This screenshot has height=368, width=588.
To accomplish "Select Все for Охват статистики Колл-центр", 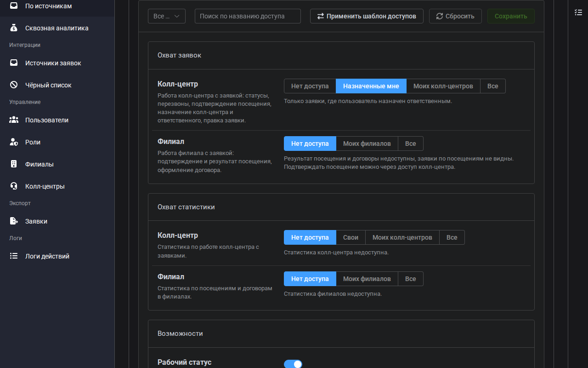I will (452, 237).
